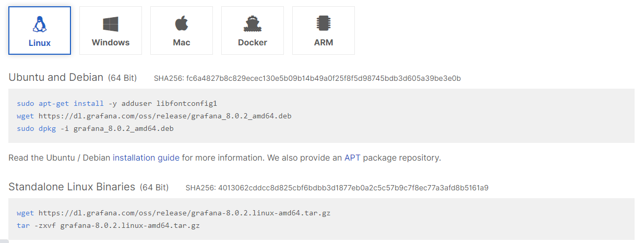Open the APT package repository link
Image resolution: width=644 pixels, height=243 pixels.
(352, 157)
